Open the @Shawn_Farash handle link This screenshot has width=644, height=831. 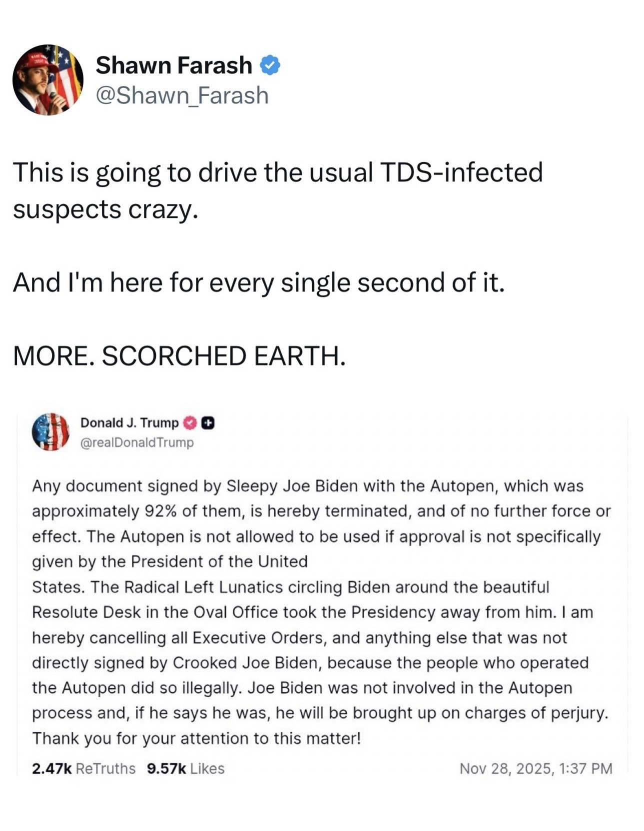tap(182, 95)
